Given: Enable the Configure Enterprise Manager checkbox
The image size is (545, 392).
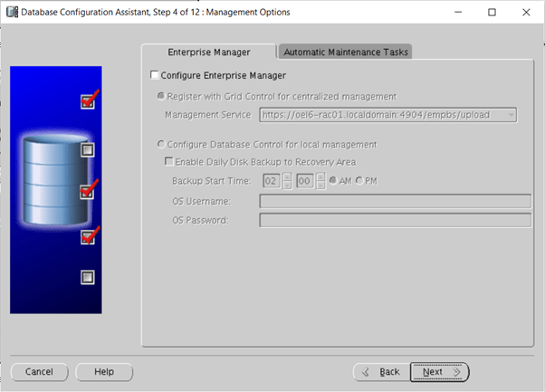Looking at the screenshot, I should (x=154, y=75).
